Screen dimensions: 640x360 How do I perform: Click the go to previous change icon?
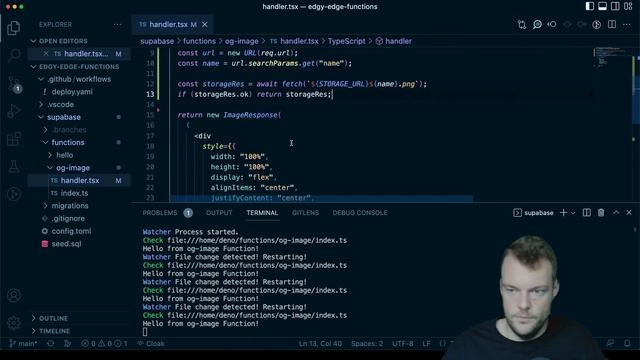tap(552, 24)
